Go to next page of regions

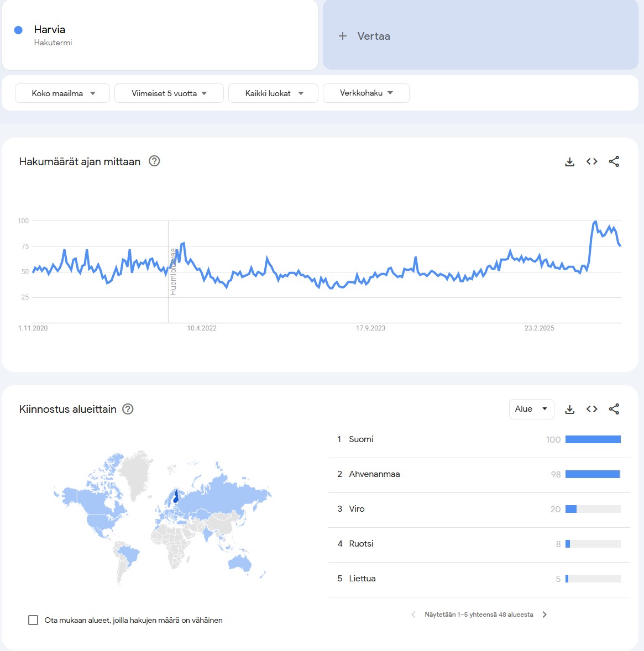[544, 615]
